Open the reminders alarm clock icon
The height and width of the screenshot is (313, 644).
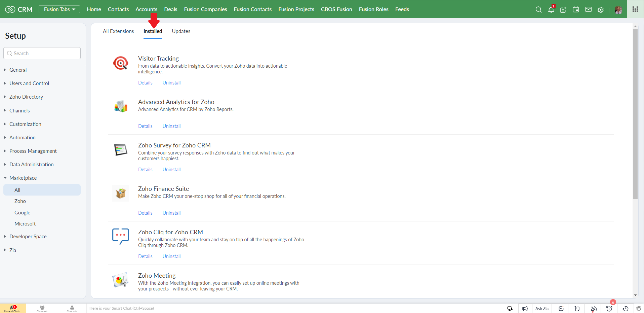pos(609,309)
